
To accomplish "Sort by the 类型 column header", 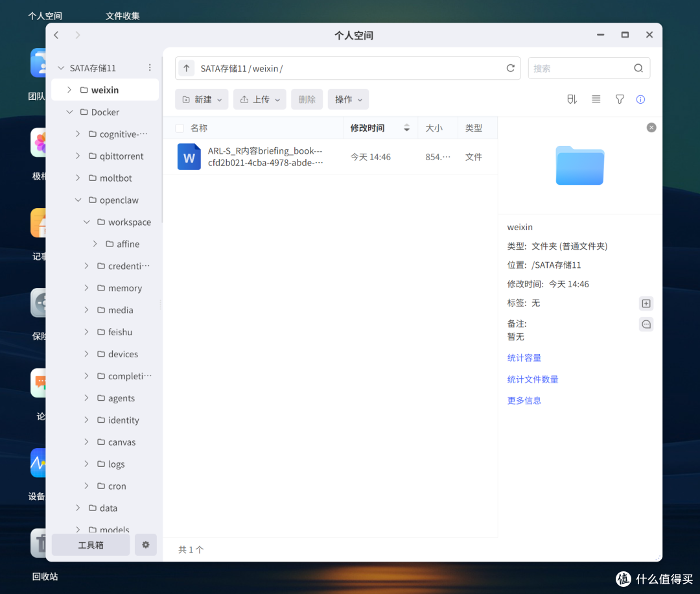I will click(x=474, y=128).
